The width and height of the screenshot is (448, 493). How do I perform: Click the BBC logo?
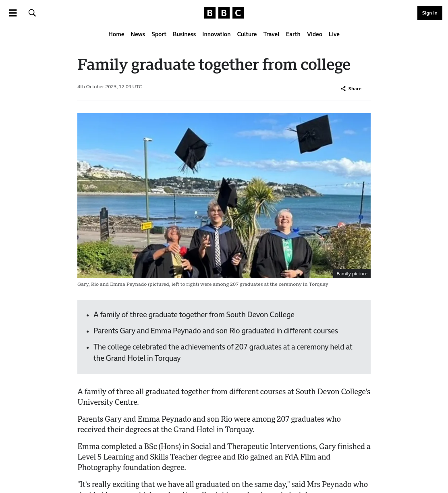(224, 13)
